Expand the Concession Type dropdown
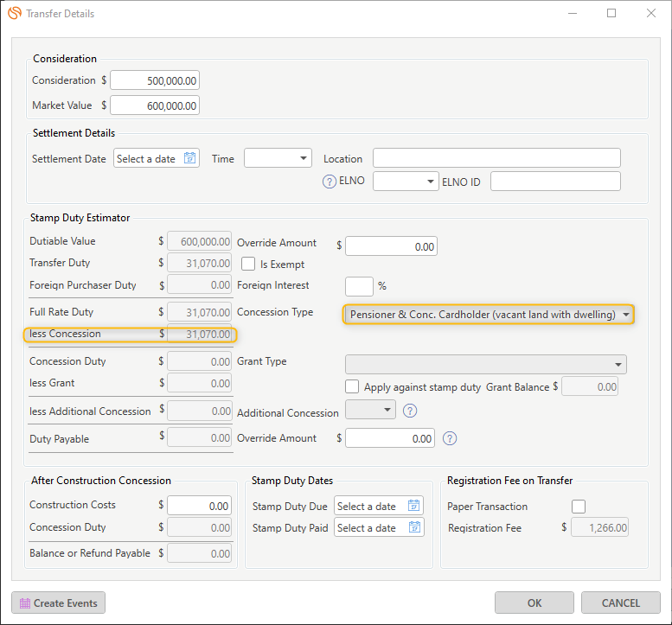This screenshot has width=672, height=625. pos(625,315)
